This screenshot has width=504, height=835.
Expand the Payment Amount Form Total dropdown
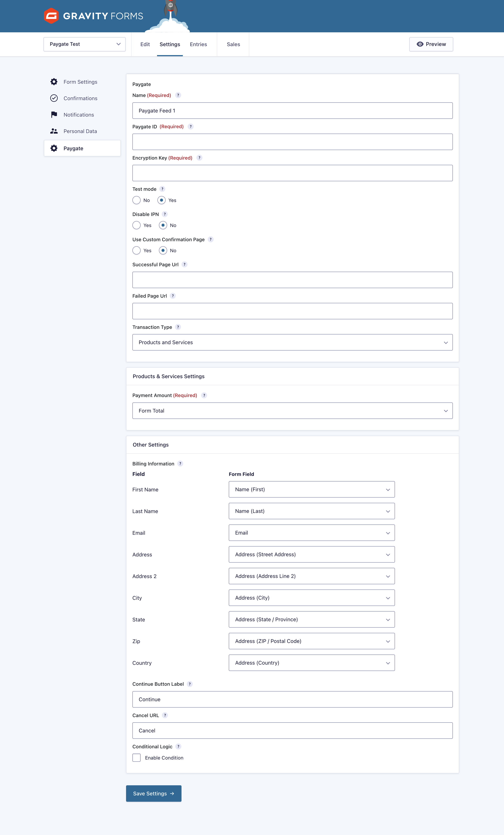click(x=292, y=411)
